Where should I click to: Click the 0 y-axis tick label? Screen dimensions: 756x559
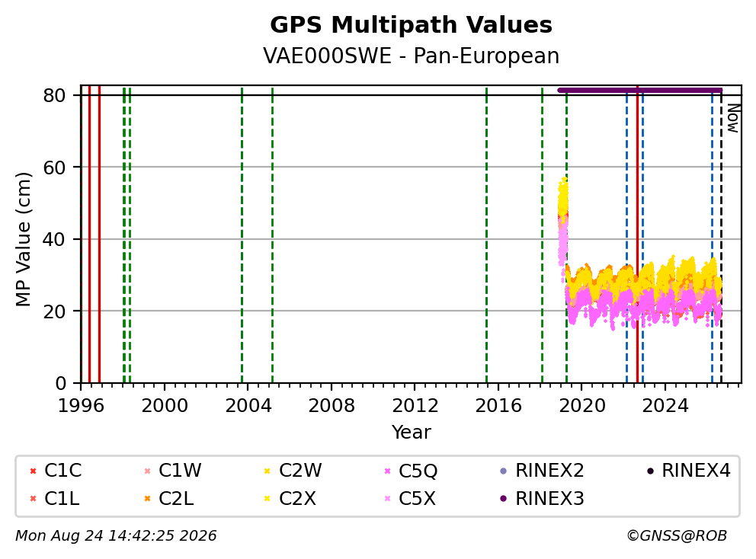point(60,383)
